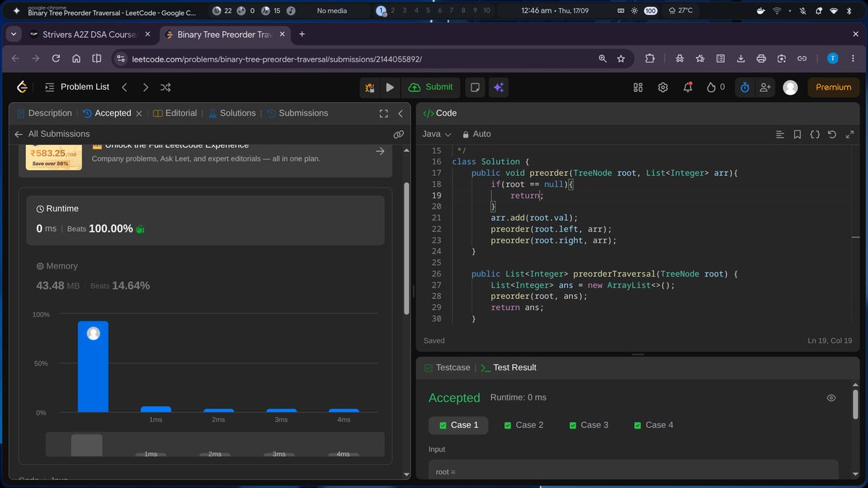Click the Runtime stats section
Screen dimensions: 868x488
click(205, 219)
